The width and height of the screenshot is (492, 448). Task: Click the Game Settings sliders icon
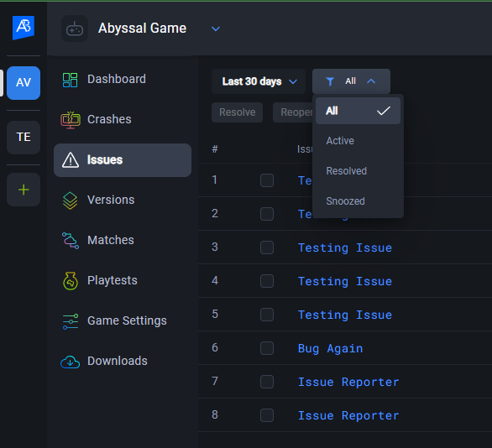pos(71,321)
